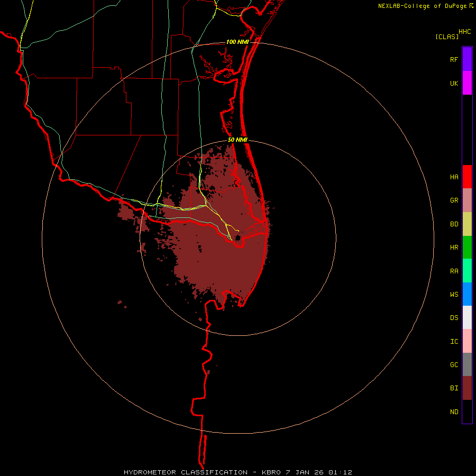476x476 pixels.
Task: Click the black radar site hole marker
Action: (x=237, y=237)
